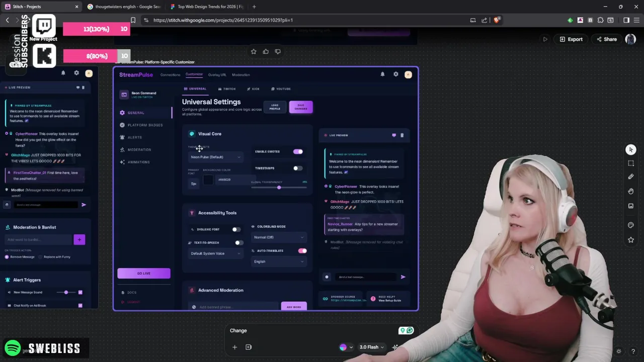Click chat bubble icon in main Live Preview header
This screenshot has height=362, width=644.
click(x=394, y=135)
